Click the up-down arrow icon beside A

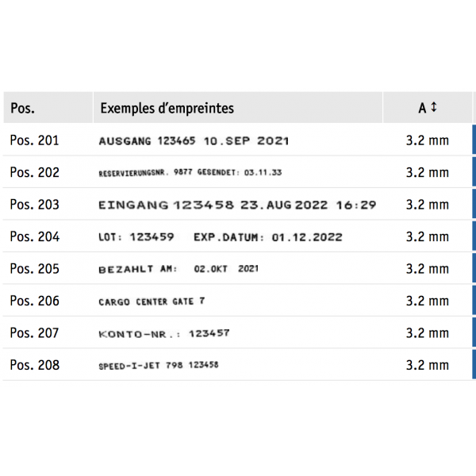tap(434, 108)
